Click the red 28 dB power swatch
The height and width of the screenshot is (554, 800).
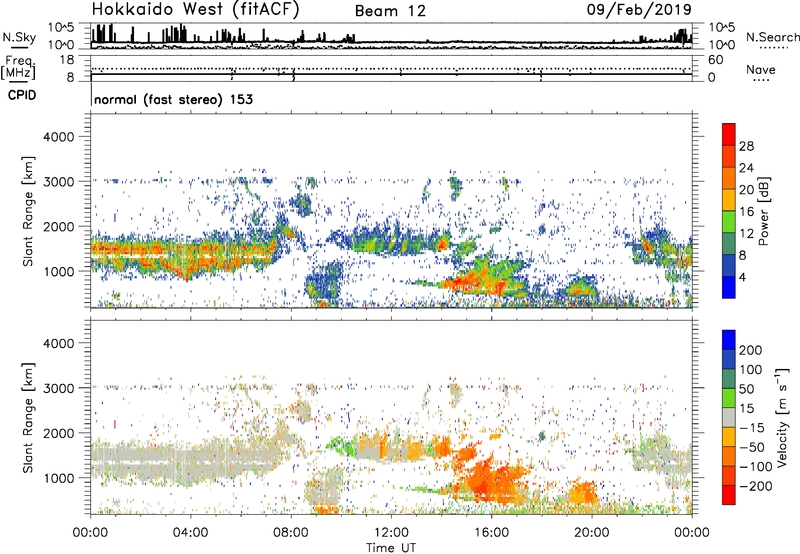(729, 134)
